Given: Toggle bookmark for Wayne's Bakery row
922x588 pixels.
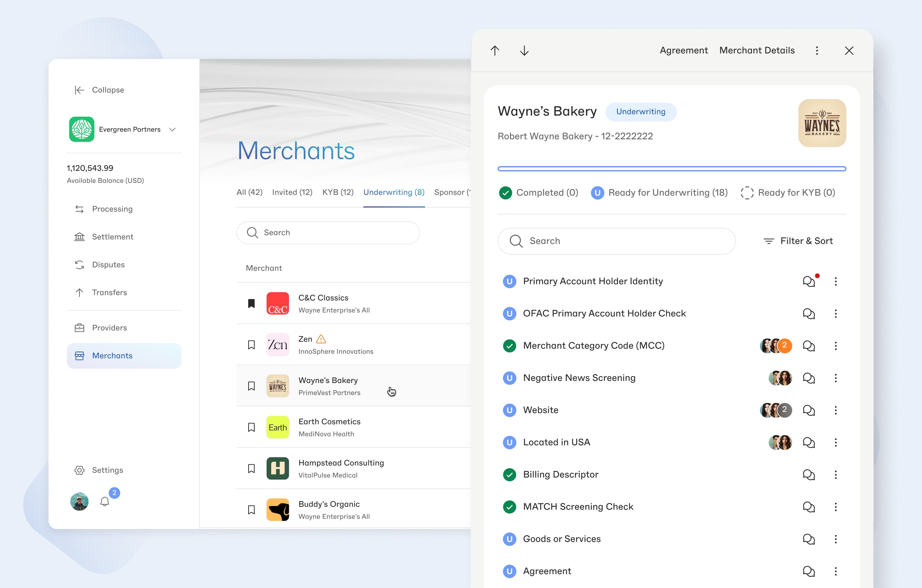Looking at the screenshot, I should 251,386.
